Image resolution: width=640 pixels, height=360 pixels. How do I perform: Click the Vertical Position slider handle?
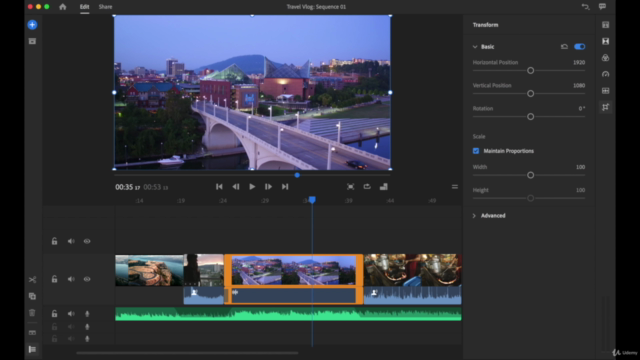click(x=530, y=93)
